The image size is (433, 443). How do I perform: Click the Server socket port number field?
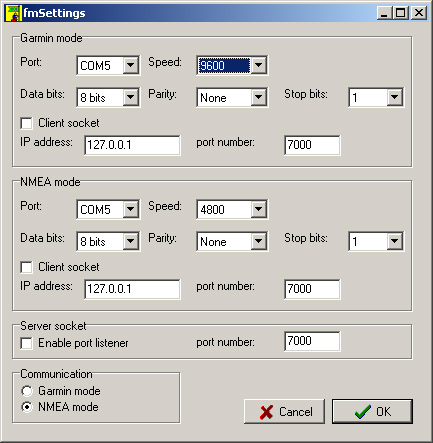[x=312, y=341]
